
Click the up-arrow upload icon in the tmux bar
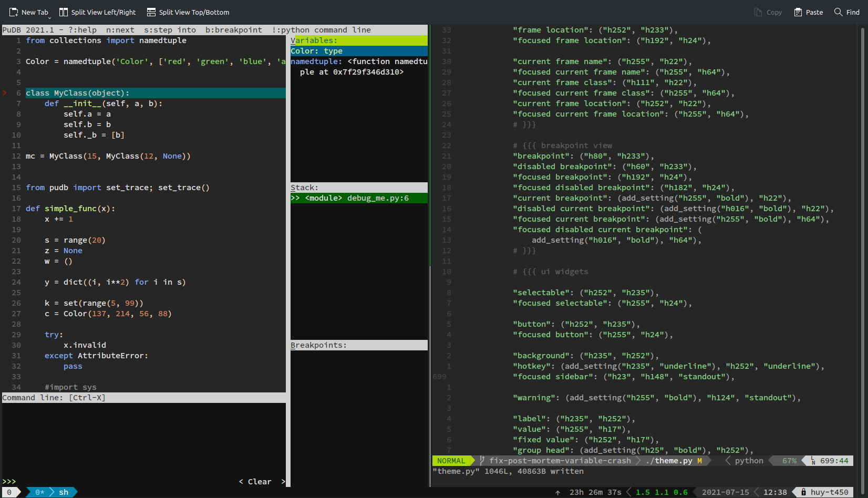[x=558, y=492]
